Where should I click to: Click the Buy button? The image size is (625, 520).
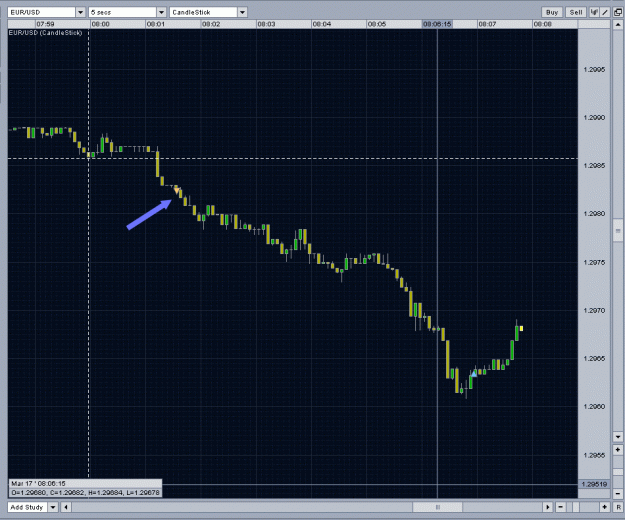point(552,12)
